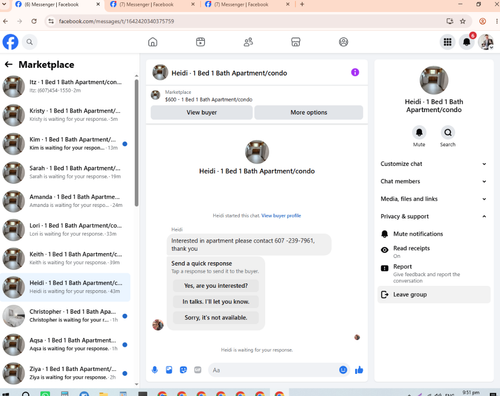Screen dimensions: 500x396
Task: Search in conversation using right panel icon
Action: click(448, 133)
